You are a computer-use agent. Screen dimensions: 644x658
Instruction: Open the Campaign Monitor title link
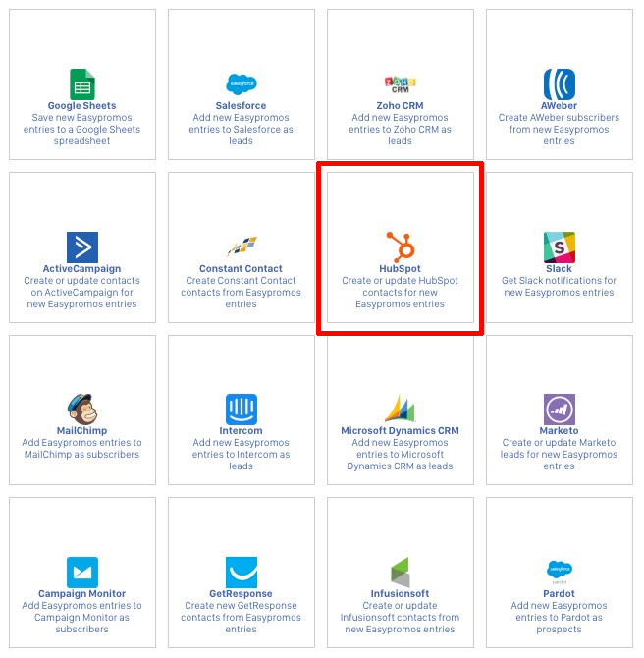(x=81, y=594)
